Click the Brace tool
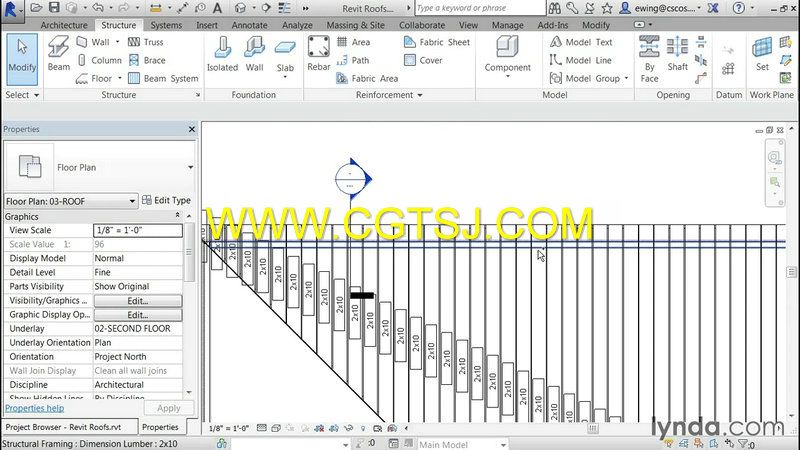This screenshot has height=450, width=800. pyautogui.click(x=147, y=60)
